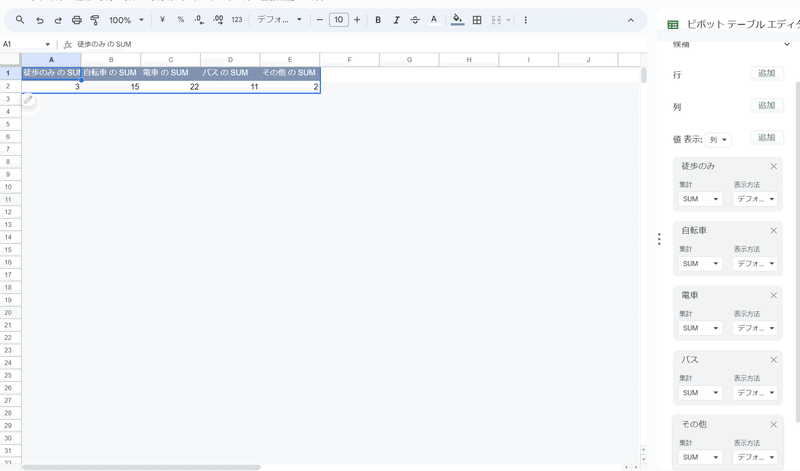800x471 pixels.
Task: Undo the last action
Action: 39,20
